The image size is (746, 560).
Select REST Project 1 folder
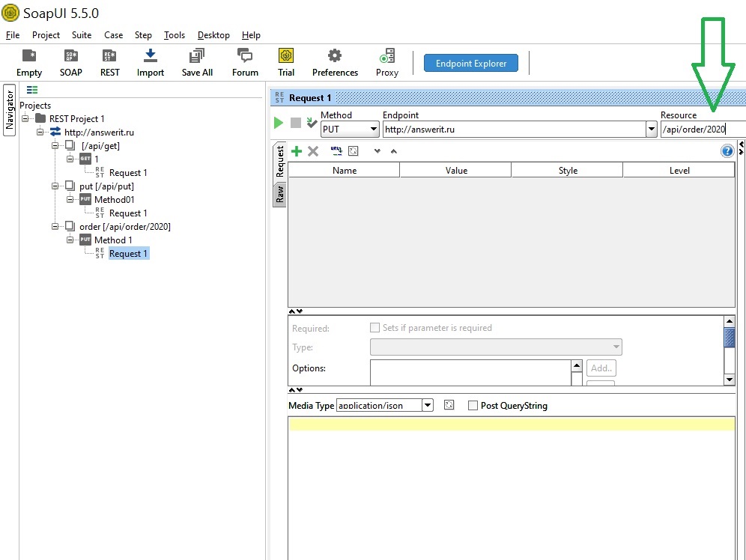click(70, 119)
